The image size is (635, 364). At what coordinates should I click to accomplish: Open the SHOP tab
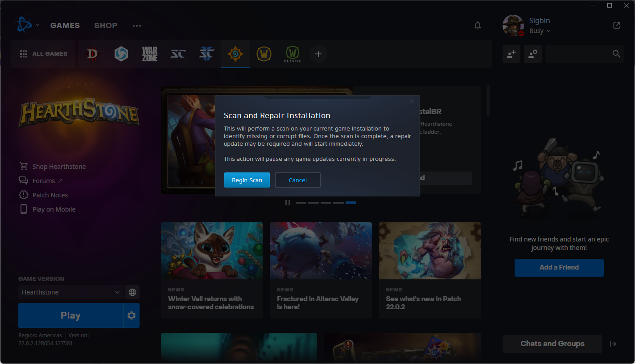[106, 25]
